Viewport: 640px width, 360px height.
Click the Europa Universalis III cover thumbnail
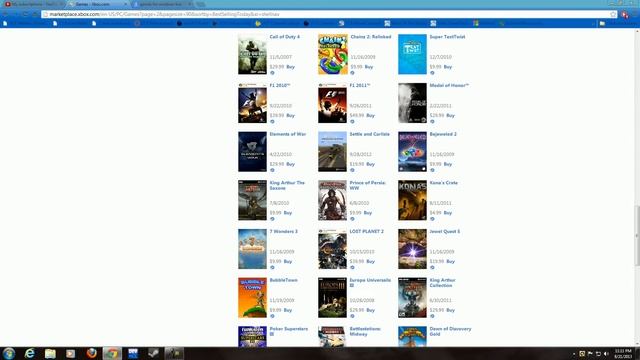tap(332, 298)
